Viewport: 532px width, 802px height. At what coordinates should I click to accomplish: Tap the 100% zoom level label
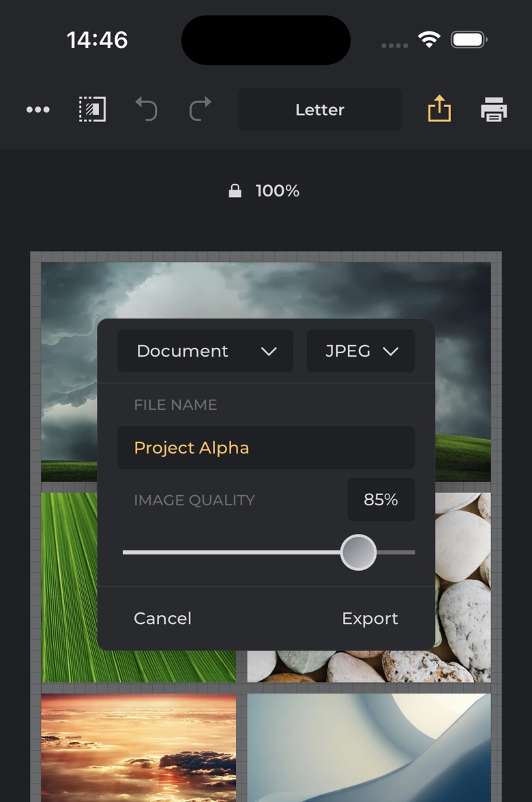click(x=278, y=192)
